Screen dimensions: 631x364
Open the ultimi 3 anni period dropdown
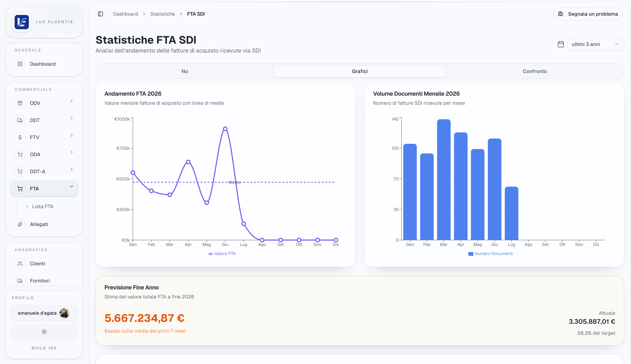click(x=596, y=44)
